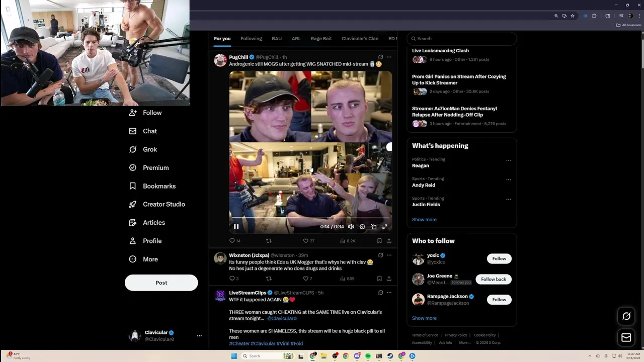The height and width of the screenshot is (362, 644).
Task: Reply to the Wixnston post
Action: [x=233, y=279]
